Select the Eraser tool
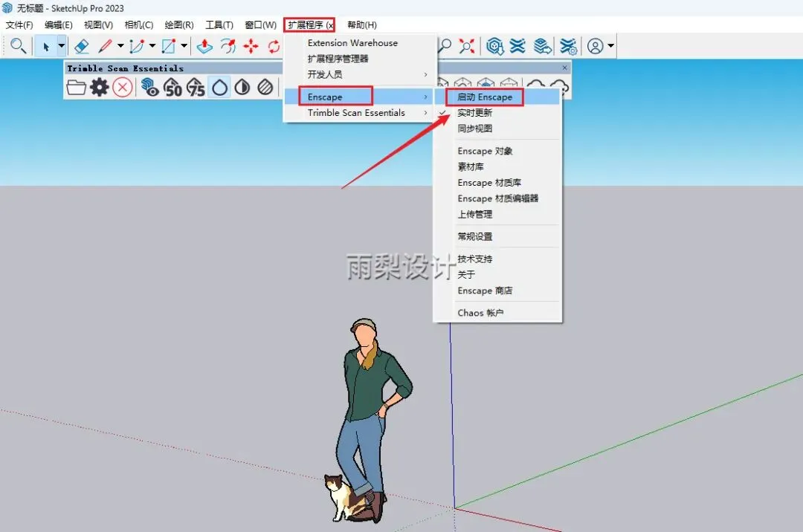This screenshot has height=532, width=803. (x=82, y=46)
